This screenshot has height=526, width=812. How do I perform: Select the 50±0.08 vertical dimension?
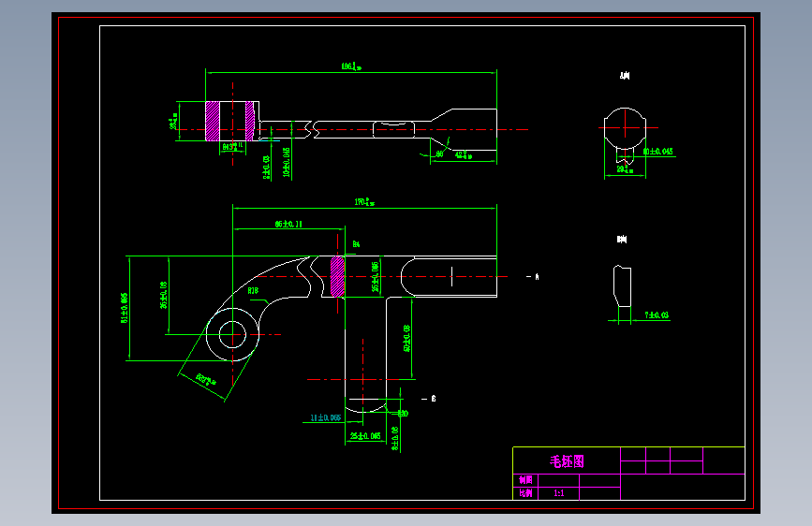click(407, 339)
